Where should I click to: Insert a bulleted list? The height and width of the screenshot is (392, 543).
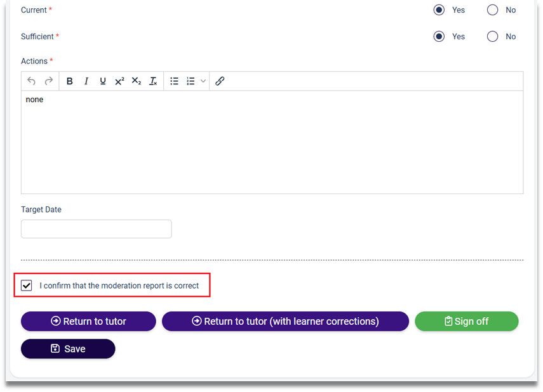174,81
